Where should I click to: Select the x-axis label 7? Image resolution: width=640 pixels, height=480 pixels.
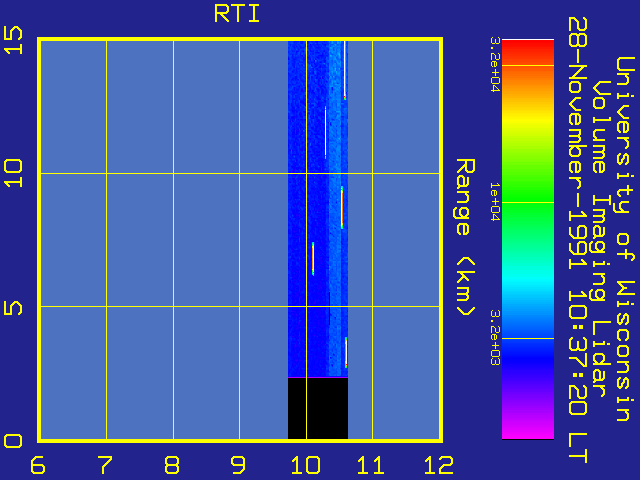pyautogui.click(x=105, y=465)
